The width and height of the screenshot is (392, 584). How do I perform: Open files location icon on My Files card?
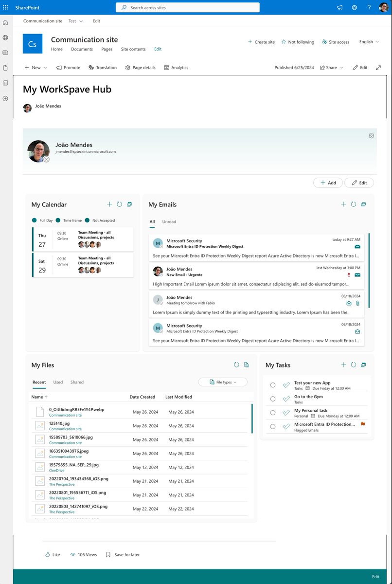point(247,365)
